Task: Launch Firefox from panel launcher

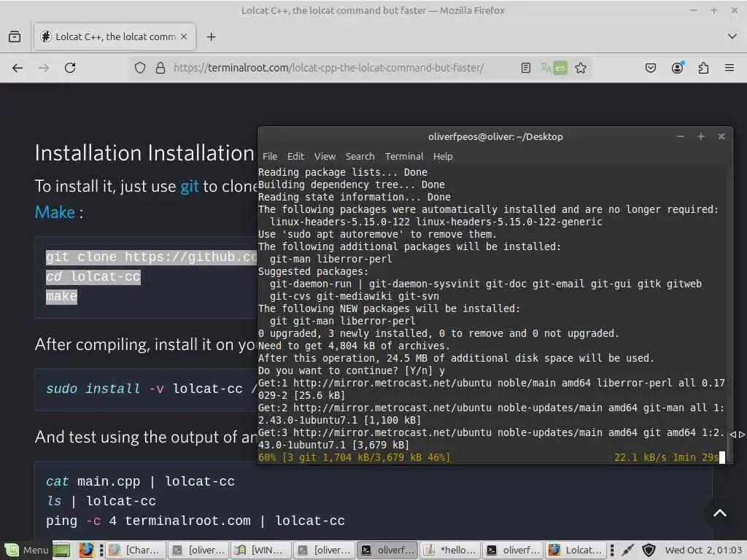Action: [86, 550]
